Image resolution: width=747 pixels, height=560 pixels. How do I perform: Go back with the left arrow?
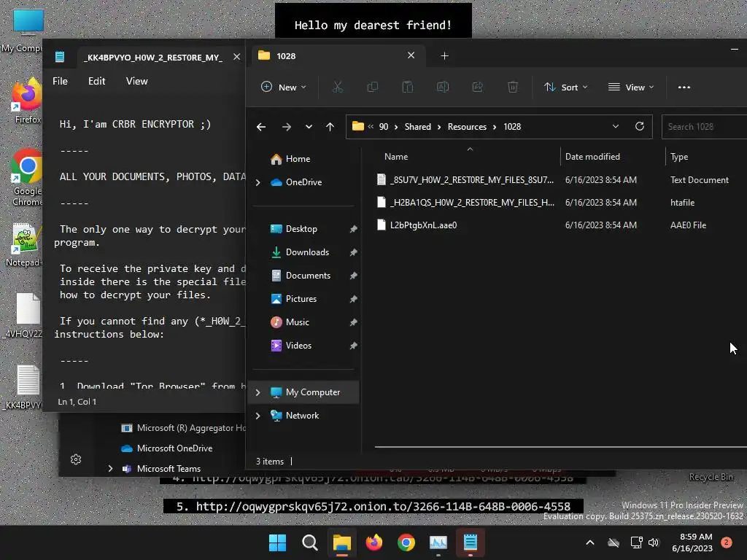(x=261, y=127)
